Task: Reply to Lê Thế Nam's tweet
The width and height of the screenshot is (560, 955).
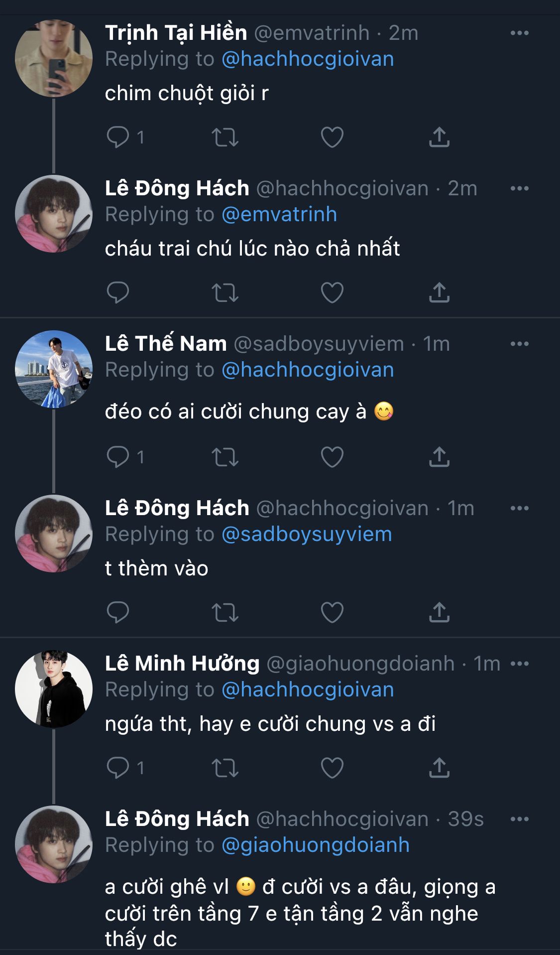Action: (118, 457)
